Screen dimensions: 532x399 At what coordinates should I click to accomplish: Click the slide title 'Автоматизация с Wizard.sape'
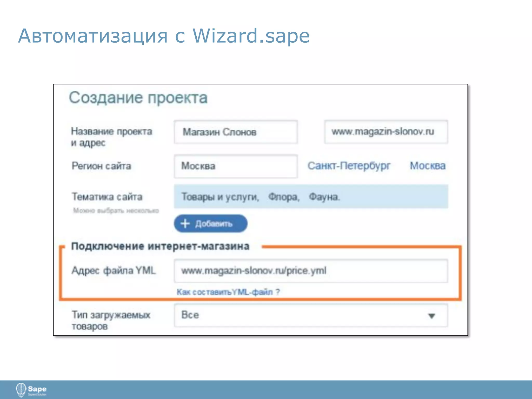pyautogui.click(x=164, y=36)
